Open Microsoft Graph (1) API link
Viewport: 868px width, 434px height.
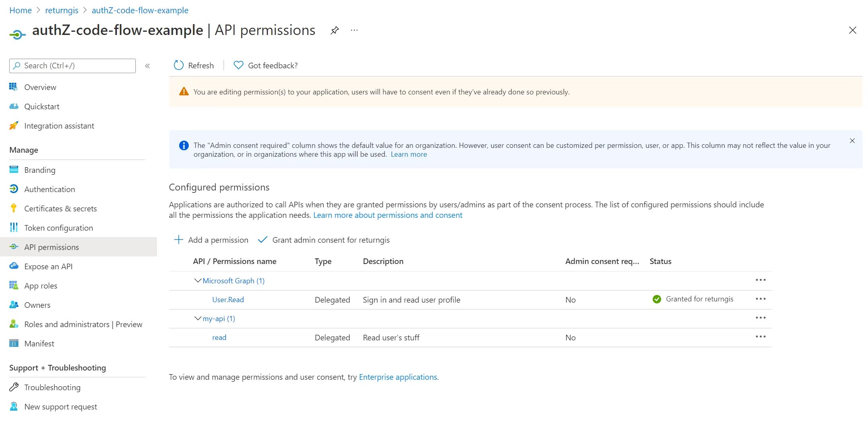pyautogui.click(x=233, y=281)
